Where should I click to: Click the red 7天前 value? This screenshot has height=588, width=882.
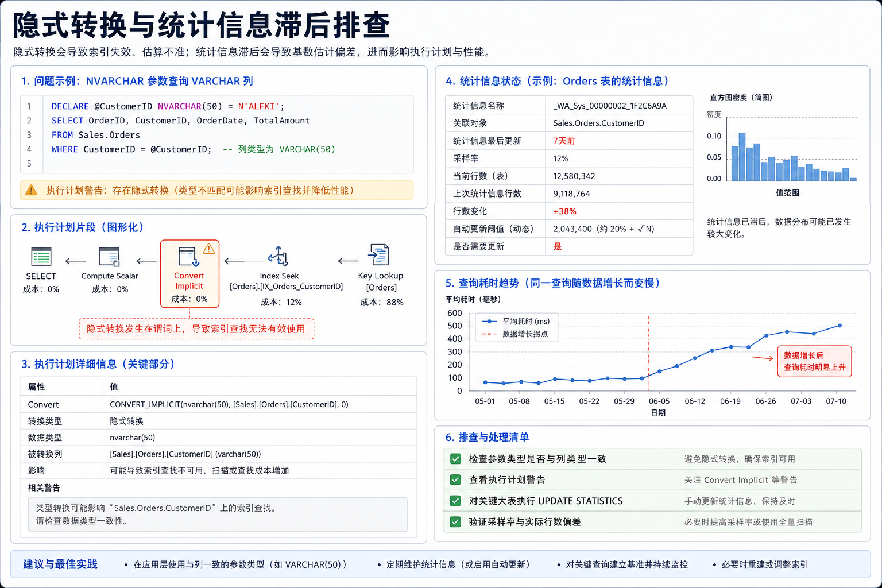(x=564, y=141)
